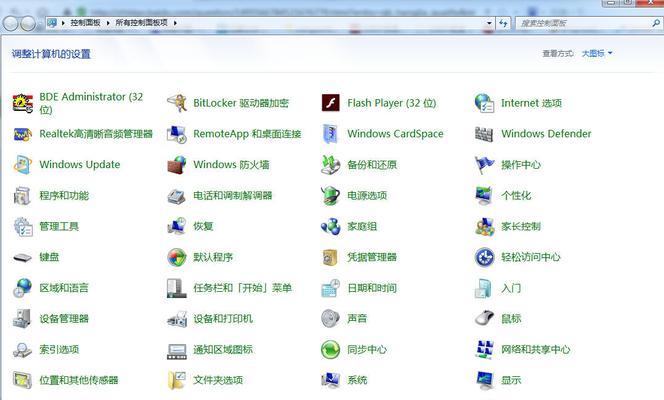Open the 电源选项 battery icon
Viewport: 664px width, 400px height.
click(x=330, y=196)
